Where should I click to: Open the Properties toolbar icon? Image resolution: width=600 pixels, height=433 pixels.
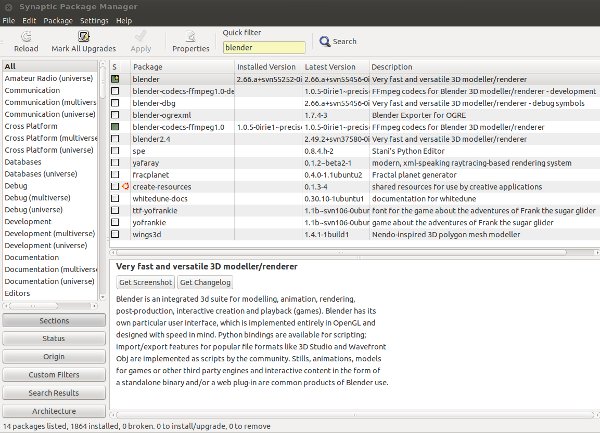coord(190,37)
